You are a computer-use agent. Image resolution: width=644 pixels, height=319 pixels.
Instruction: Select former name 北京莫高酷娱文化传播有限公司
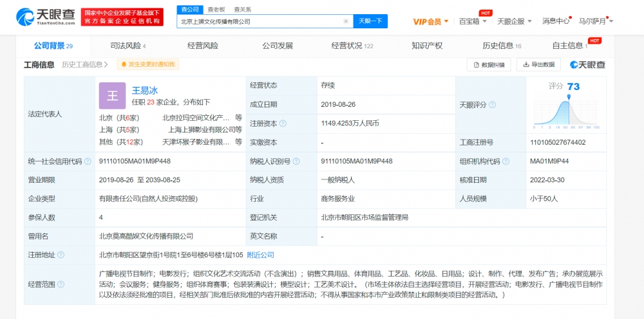[146, 236]
